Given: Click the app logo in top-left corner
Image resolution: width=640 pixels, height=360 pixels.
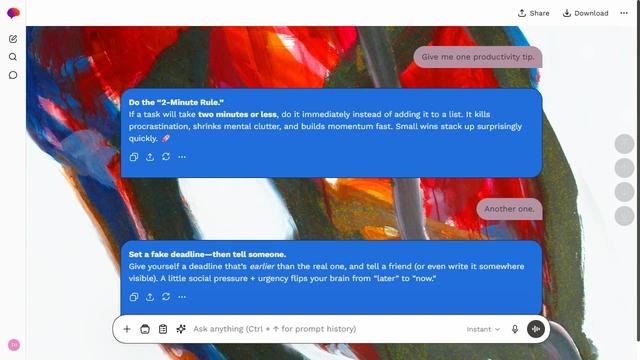Looking at the screenshot, I should click(x=13, y=13).
